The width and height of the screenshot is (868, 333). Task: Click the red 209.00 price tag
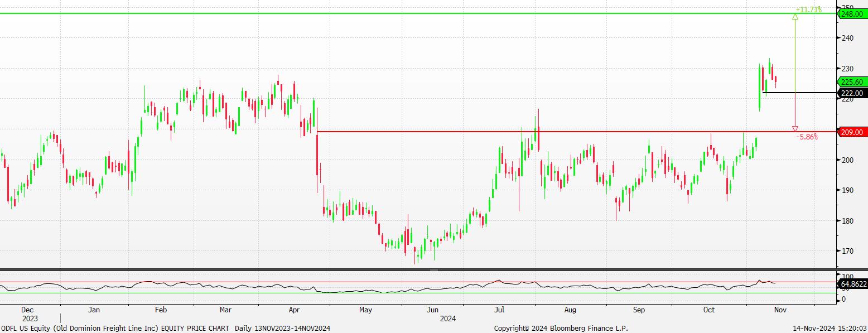(x=852, y=132)
